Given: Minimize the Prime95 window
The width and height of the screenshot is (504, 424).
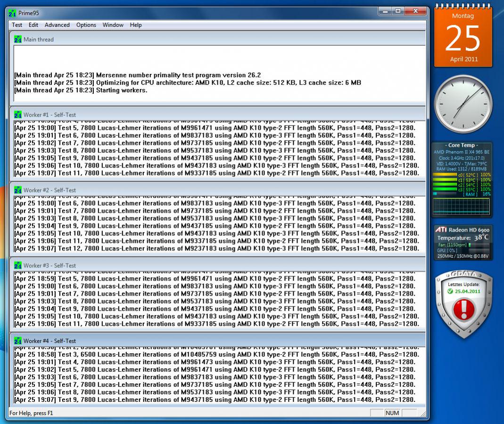Looking at the screenshot, I should [385, 11].
